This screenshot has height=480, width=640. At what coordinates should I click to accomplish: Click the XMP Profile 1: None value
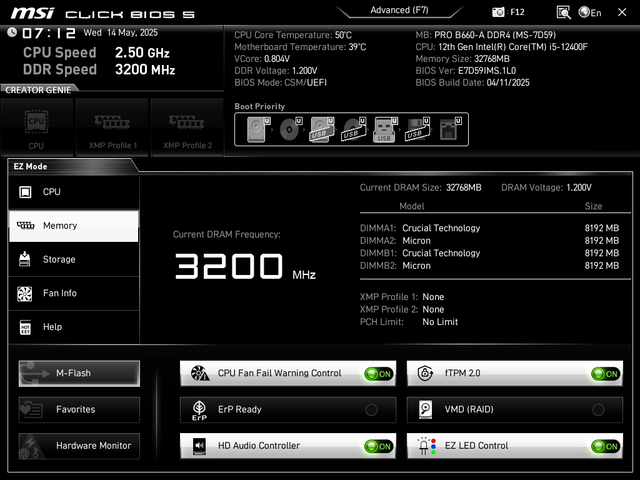tap(433, 297)
